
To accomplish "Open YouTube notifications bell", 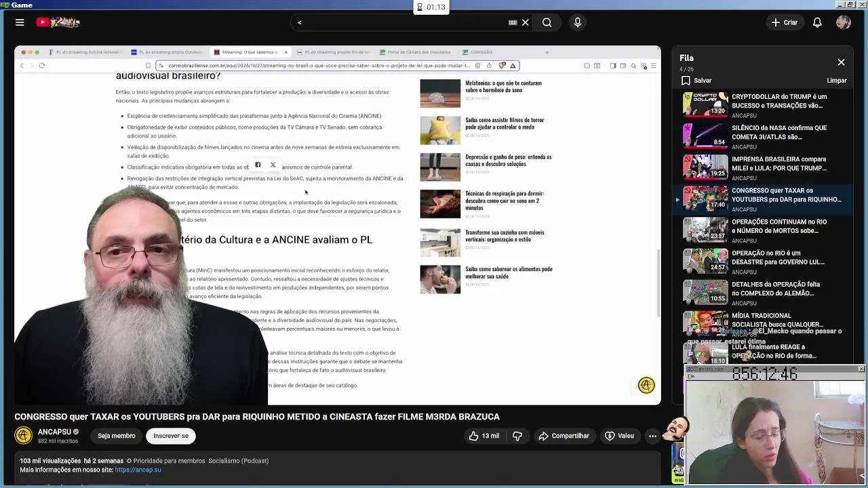I will click(817, 22).
